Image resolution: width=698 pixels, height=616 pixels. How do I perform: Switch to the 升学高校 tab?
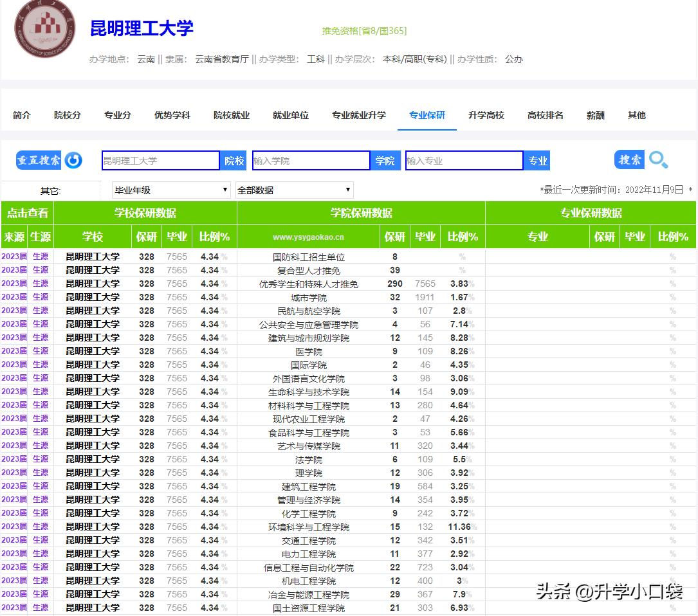pyautogui.click(x=486, y=115)
